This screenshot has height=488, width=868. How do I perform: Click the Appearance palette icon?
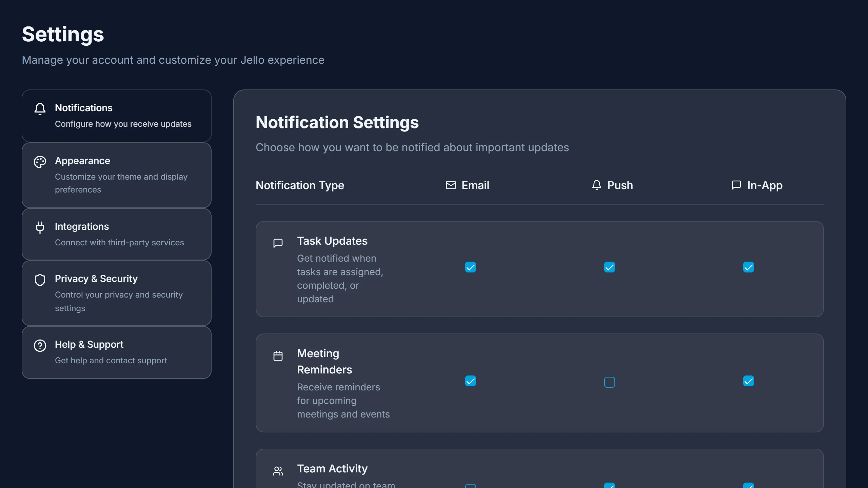[40, 162]
